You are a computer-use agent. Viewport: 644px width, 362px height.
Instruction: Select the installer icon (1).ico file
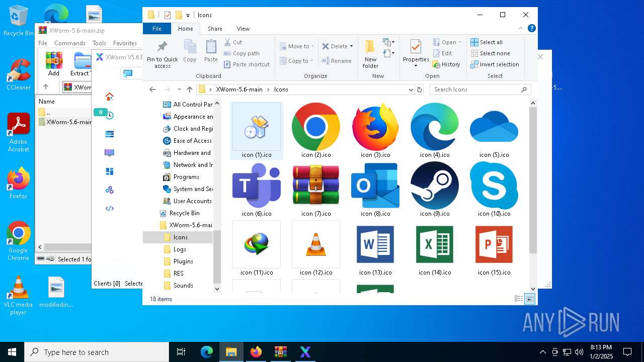coord(256,131)
